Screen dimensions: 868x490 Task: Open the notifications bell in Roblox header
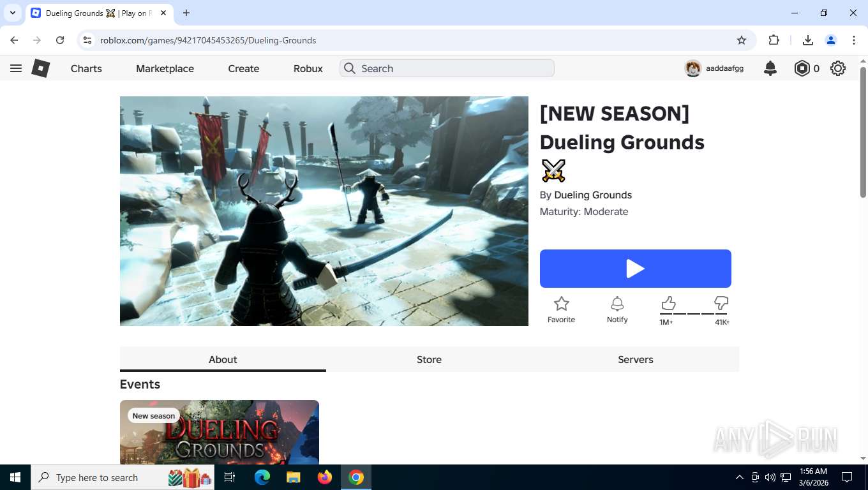tap(770, 68)
